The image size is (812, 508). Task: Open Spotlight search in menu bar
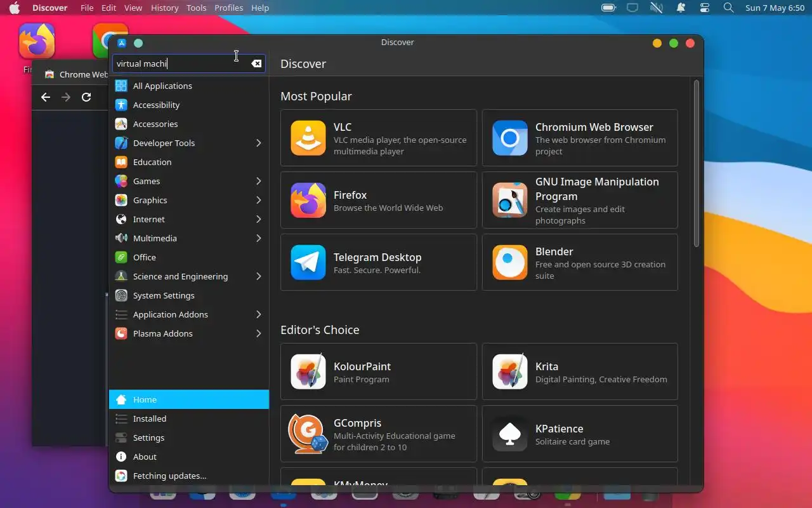point(728,8)
